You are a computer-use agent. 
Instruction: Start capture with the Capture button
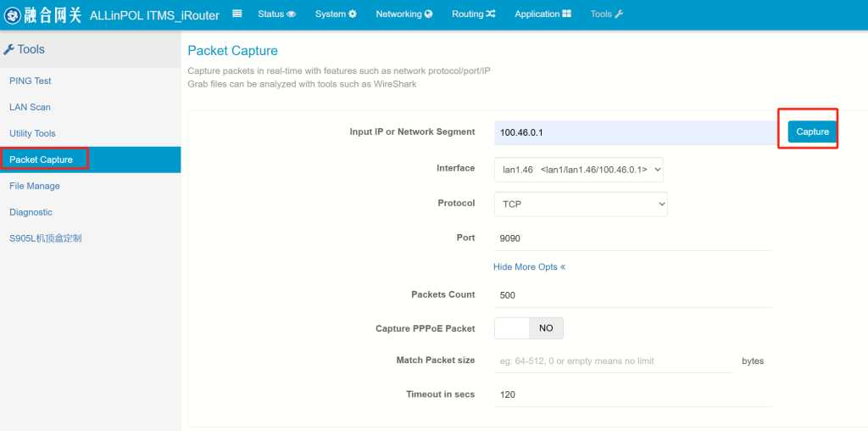[812, 132]
